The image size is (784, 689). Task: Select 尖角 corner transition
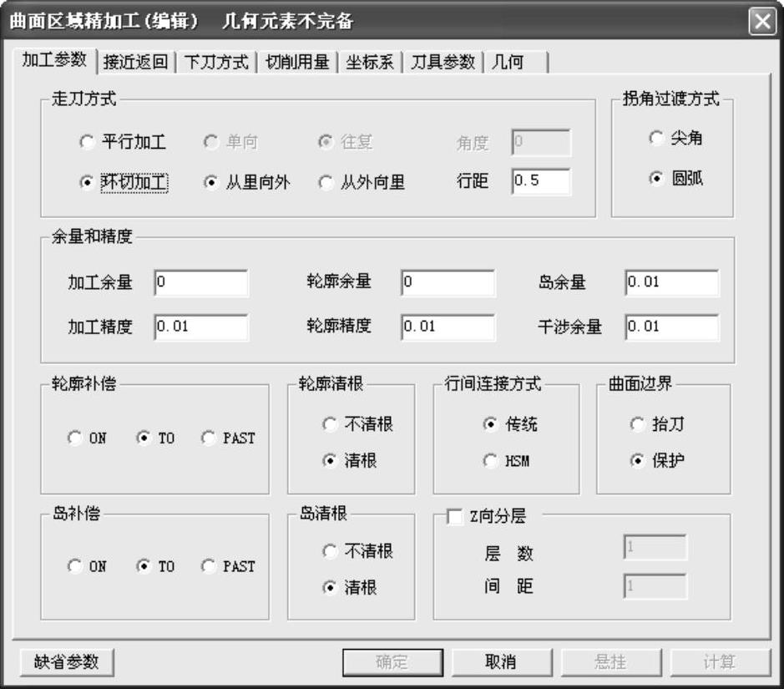coord(657,139)
